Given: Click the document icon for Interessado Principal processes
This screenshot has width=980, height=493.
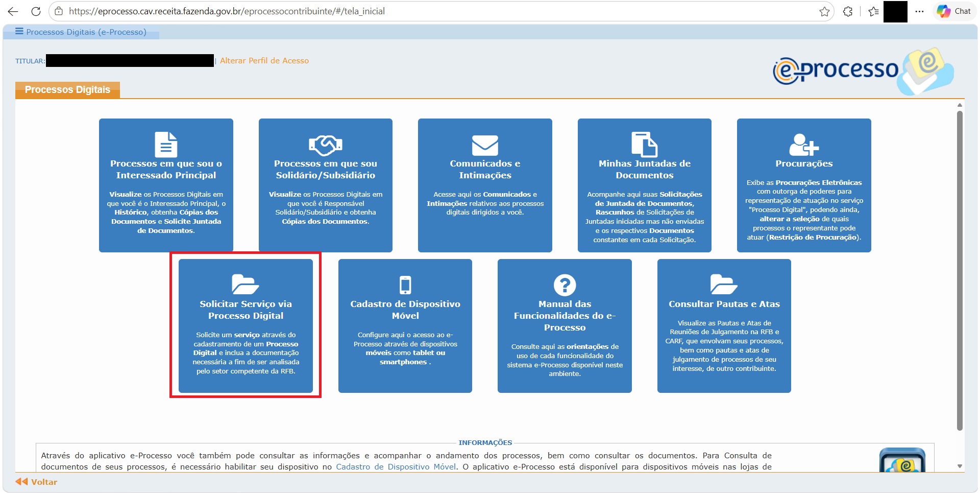Looking at the screenshot, I should point(166,145).
